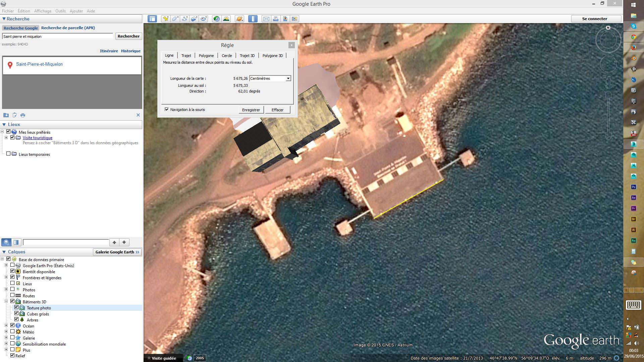Expand the Frontières et légendes node
This screenshot has height=362, width=644.
click(x=6, y=277)
